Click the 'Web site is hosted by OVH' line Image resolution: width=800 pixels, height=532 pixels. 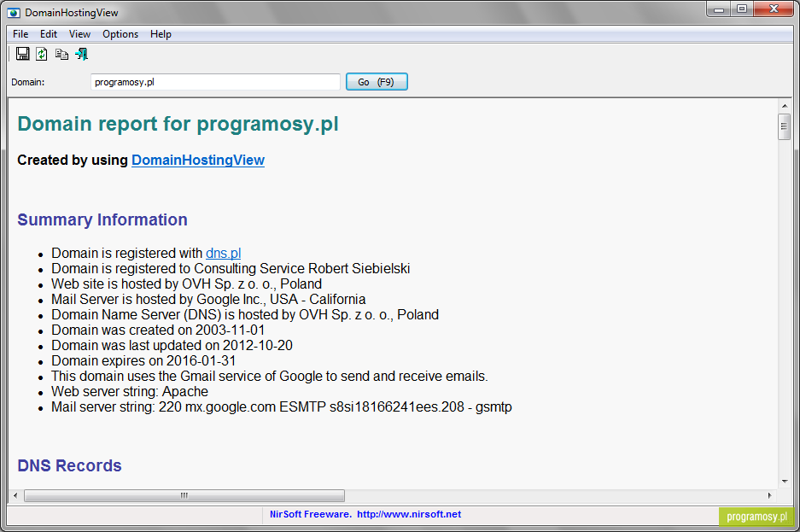pos(187,284)
